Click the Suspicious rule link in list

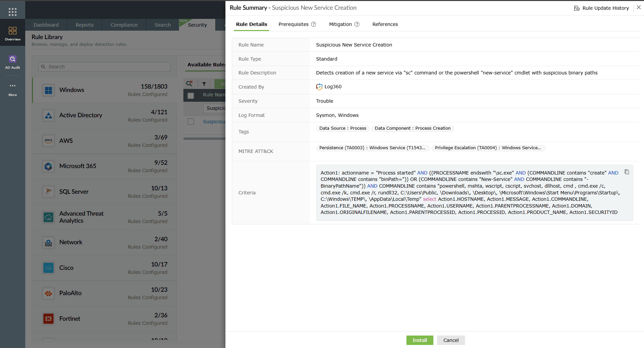[214, 122]
